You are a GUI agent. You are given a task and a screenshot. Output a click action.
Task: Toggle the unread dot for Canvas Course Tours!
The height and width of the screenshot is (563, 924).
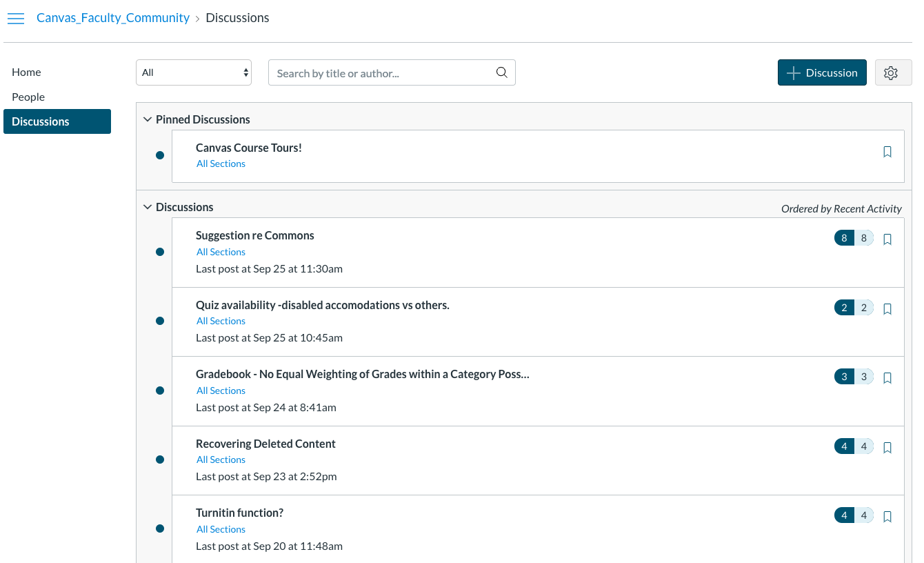(160, 155)
